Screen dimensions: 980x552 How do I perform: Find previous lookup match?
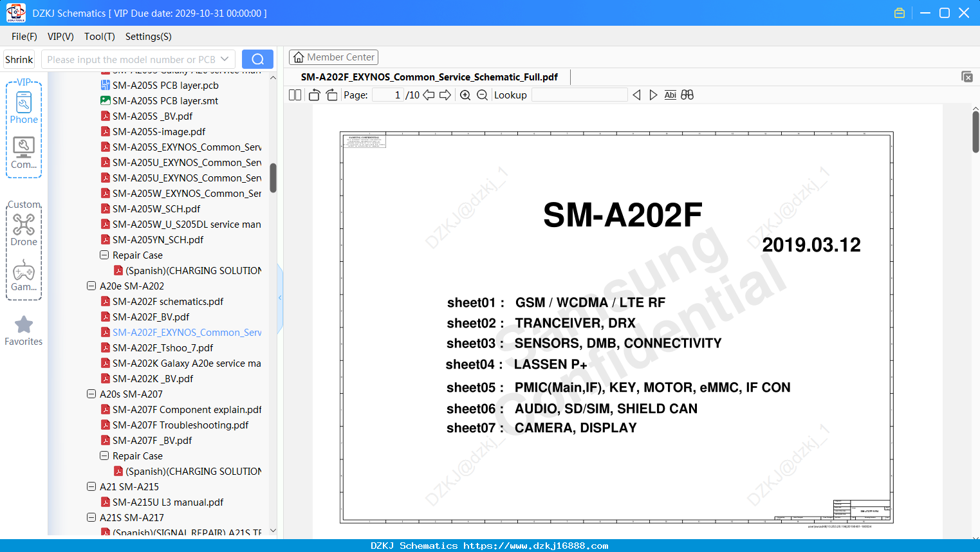[x=636, y=95]
